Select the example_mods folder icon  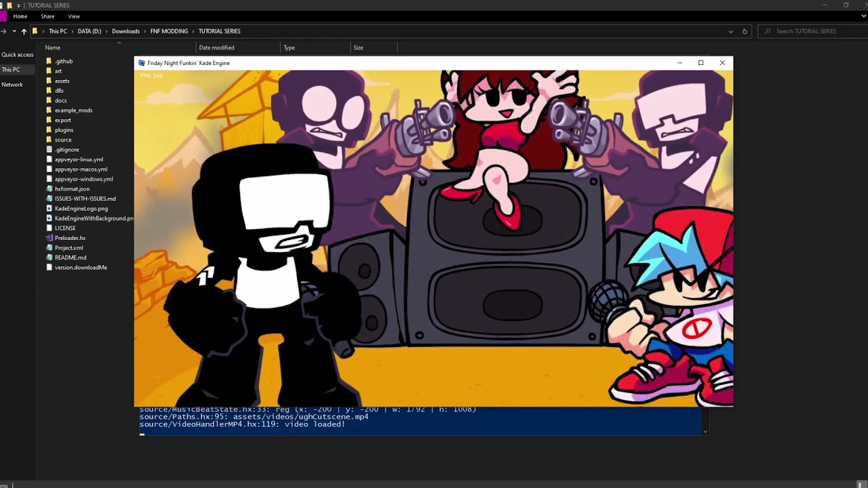click(49, 110)
